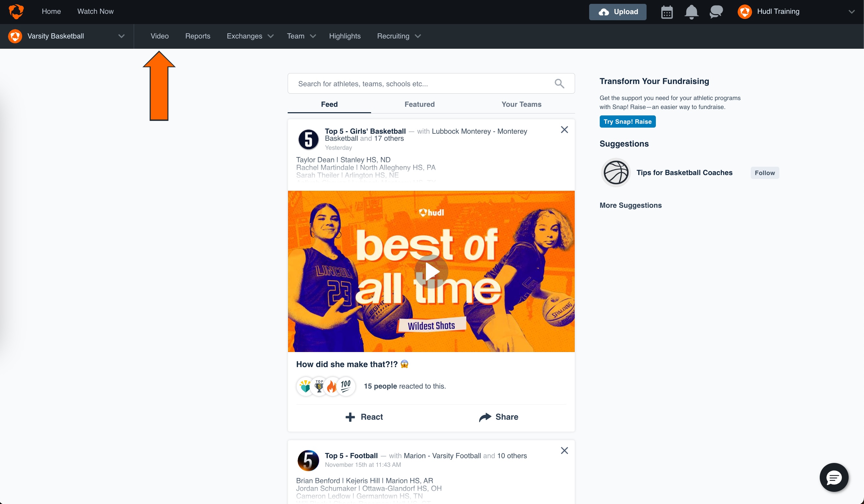
Task: Follow Tips for Basketball Coaches
Action: click(765, 172)
